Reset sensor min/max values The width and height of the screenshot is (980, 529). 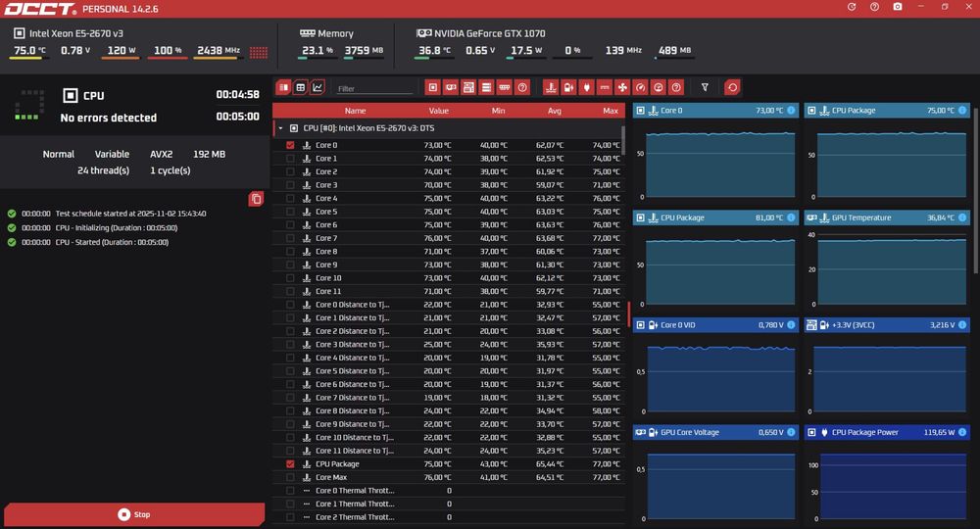click(x=732, y=87)
